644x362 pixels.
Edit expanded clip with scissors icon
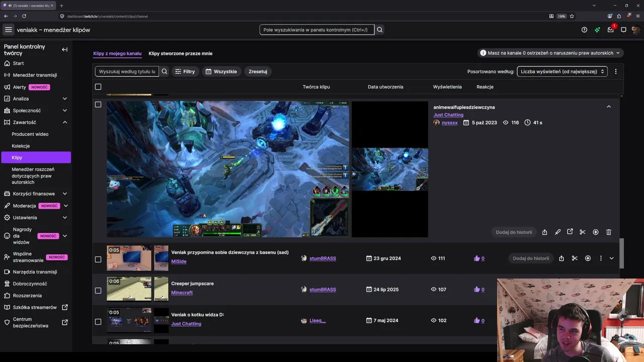(x=583, y=232)
